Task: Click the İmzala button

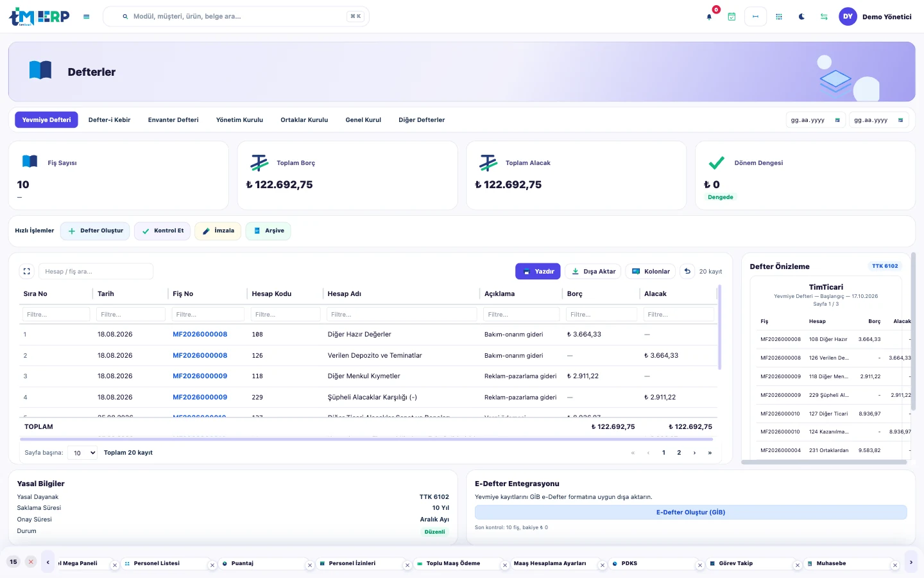Action: [218, 231]
